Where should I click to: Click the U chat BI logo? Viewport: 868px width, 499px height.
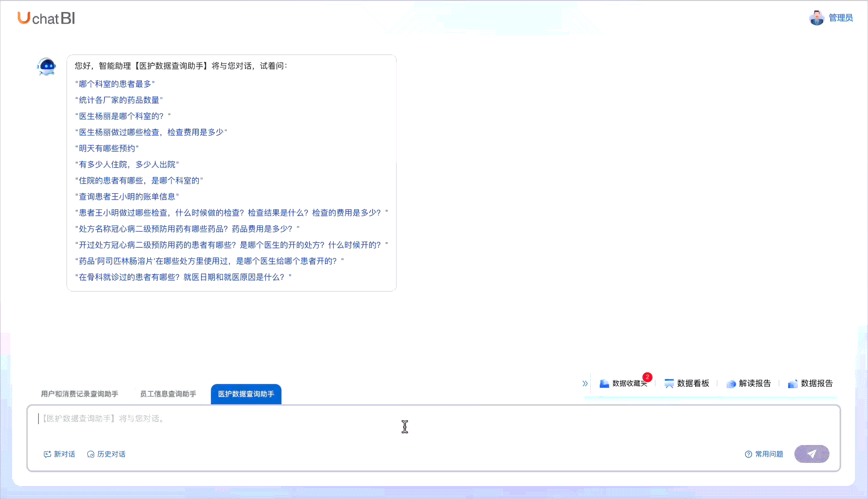[45, 18]
